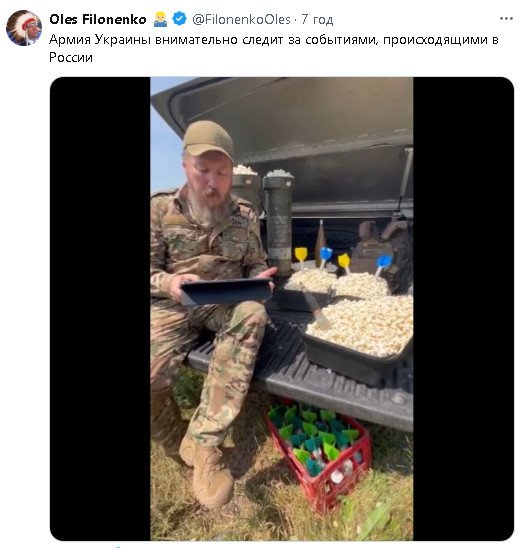The width and height of the screenshot is (523, 548).
Task: Click the left black letterbox bar of video
Action: pyautogui.click(x=100, y=309)
